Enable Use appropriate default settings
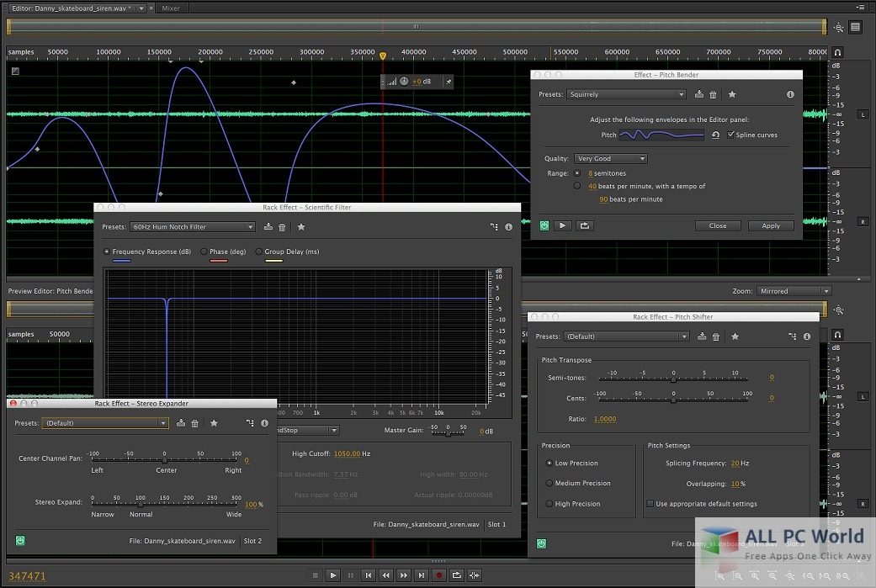This screenshot has width=876, height=588. tap(650, 504)
